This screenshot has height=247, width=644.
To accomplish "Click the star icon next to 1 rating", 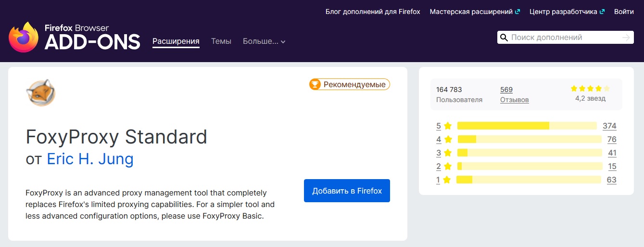I will click(x=447, y=180).
